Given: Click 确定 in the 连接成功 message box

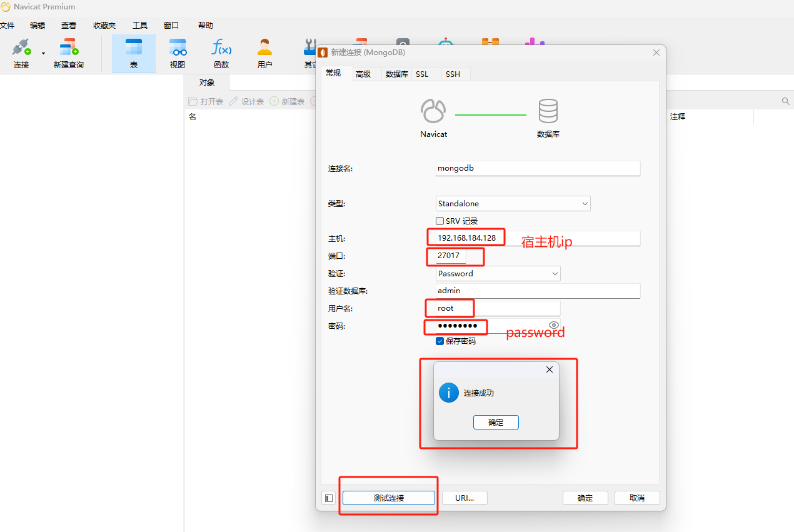Looking at the screenshot, I should 496,423.
